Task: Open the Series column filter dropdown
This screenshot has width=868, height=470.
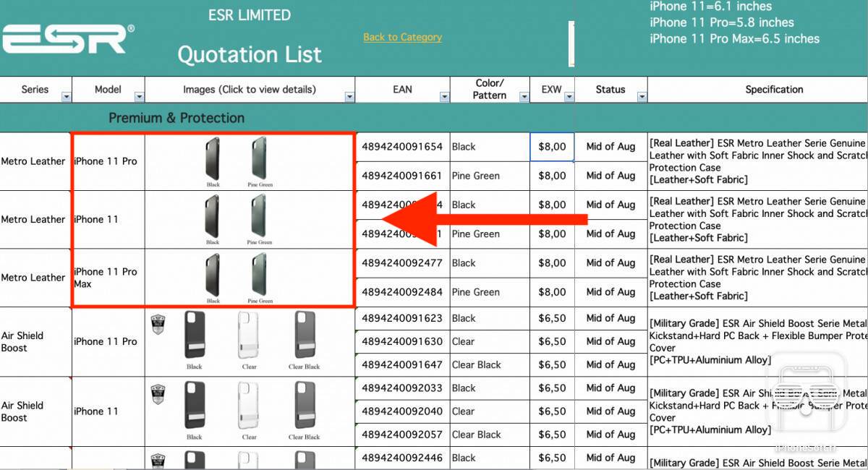Action: point(67,97)
